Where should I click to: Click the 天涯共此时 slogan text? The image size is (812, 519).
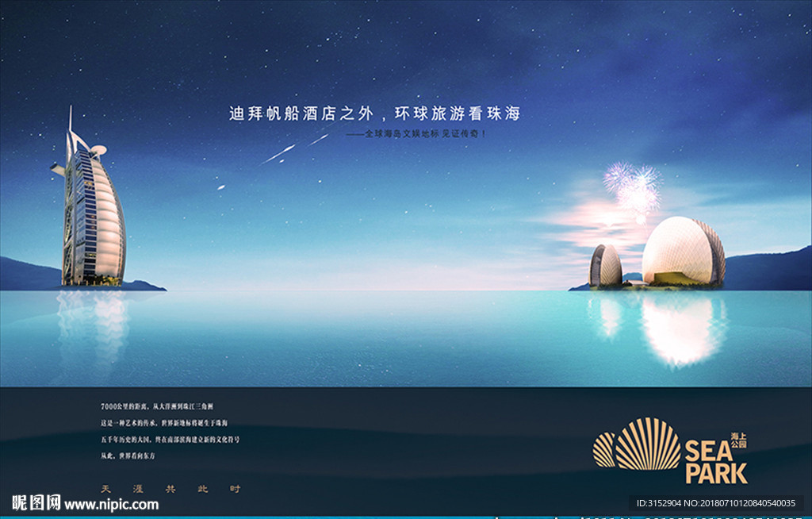point(170,490)
